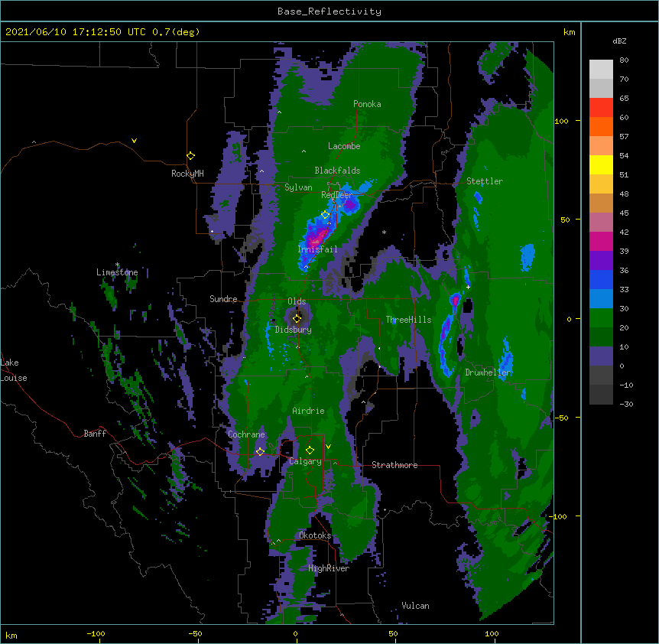Pick the slate-purple 0-10 dBZ swatch

pos(601,356)
